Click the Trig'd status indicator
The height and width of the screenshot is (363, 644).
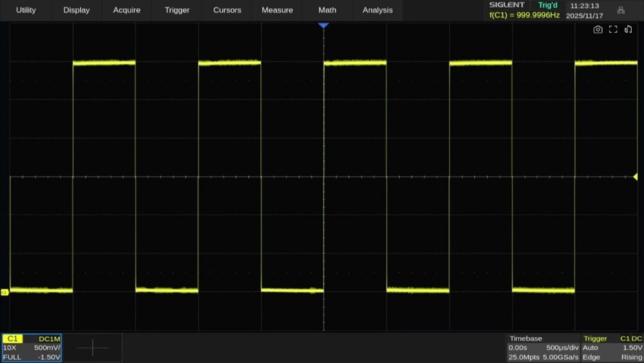[547, 5]
